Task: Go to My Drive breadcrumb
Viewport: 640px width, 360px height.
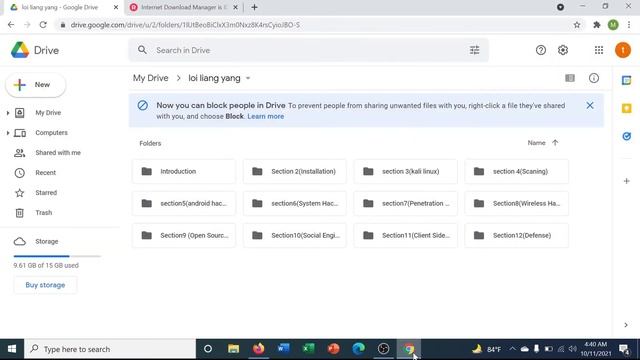Action: point(151,78)
